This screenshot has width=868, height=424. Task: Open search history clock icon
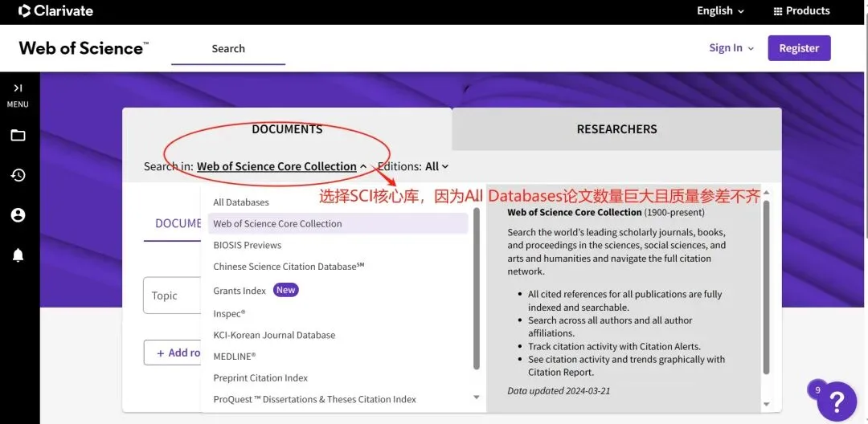pyautogui.click(x=18, y=175)
